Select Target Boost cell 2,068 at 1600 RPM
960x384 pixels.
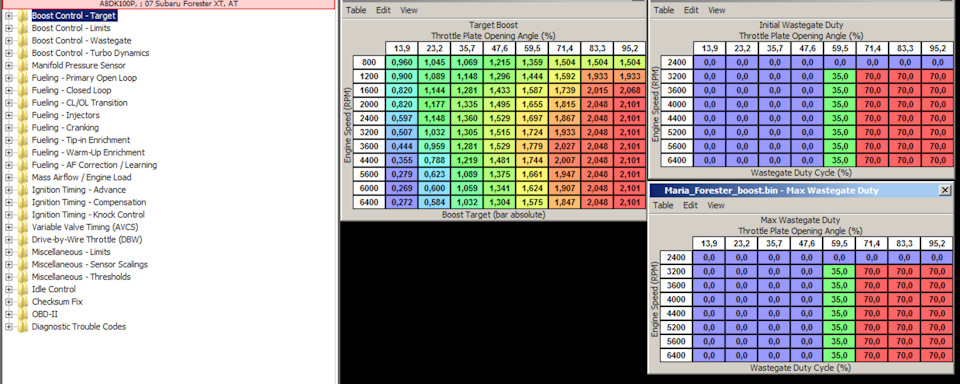point(629,90)
